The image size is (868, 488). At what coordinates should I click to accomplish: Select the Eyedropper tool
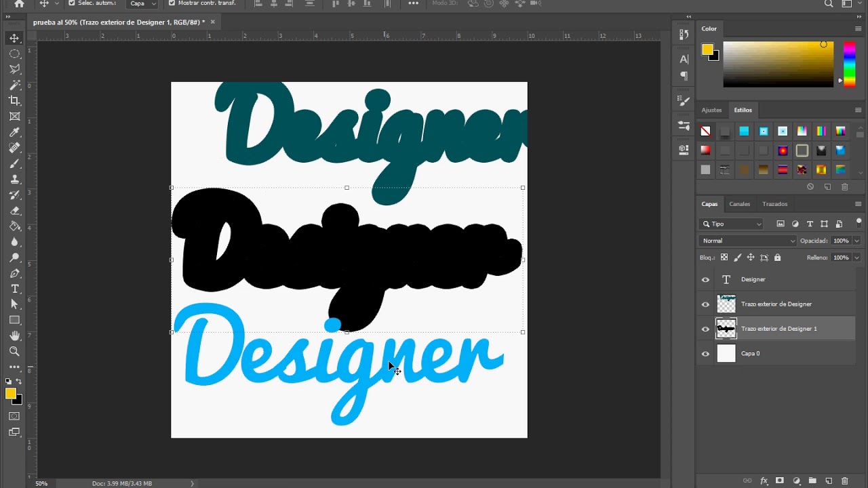(x=14, y=132)
